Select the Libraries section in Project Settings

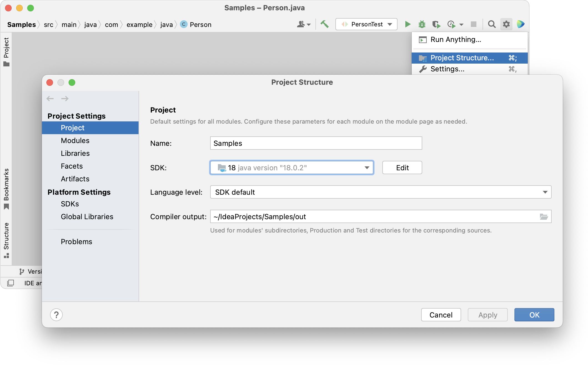(x=75, y=153)
